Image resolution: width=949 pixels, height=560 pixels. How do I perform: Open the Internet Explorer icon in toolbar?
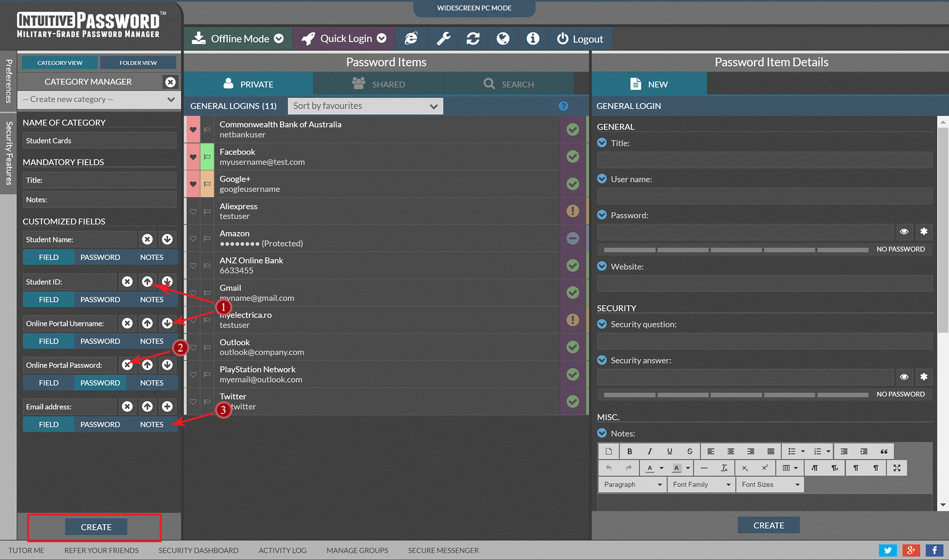[x=411, y=39]
